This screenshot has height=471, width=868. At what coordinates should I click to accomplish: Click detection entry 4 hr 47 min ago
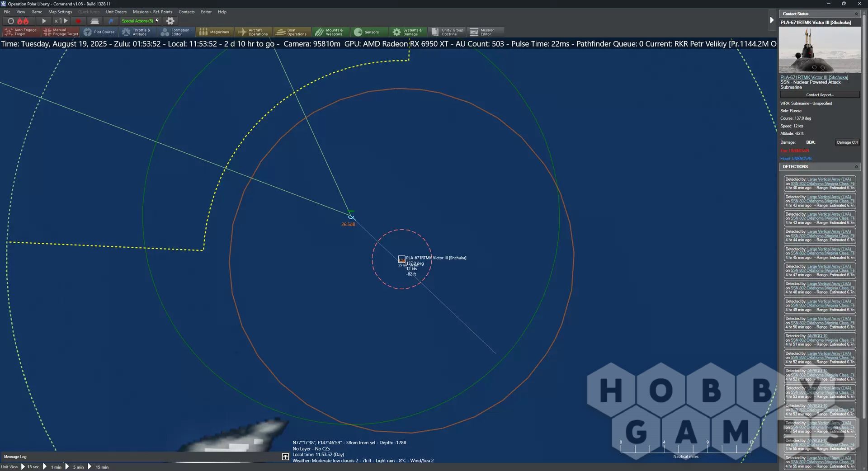coord(820,270)
